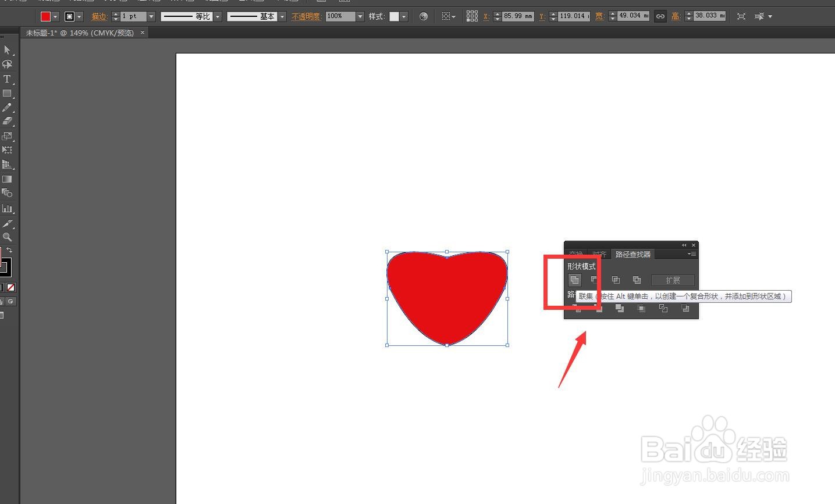
Task: Switch to 路径查找器 tab
Action: (x=633, y=255)
